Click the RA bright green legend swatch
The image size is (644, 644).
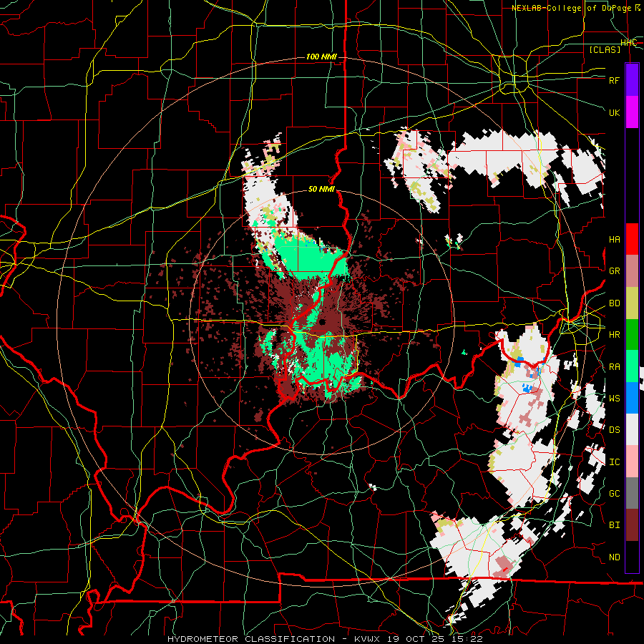pyautogui.click(x=632, y=366)
